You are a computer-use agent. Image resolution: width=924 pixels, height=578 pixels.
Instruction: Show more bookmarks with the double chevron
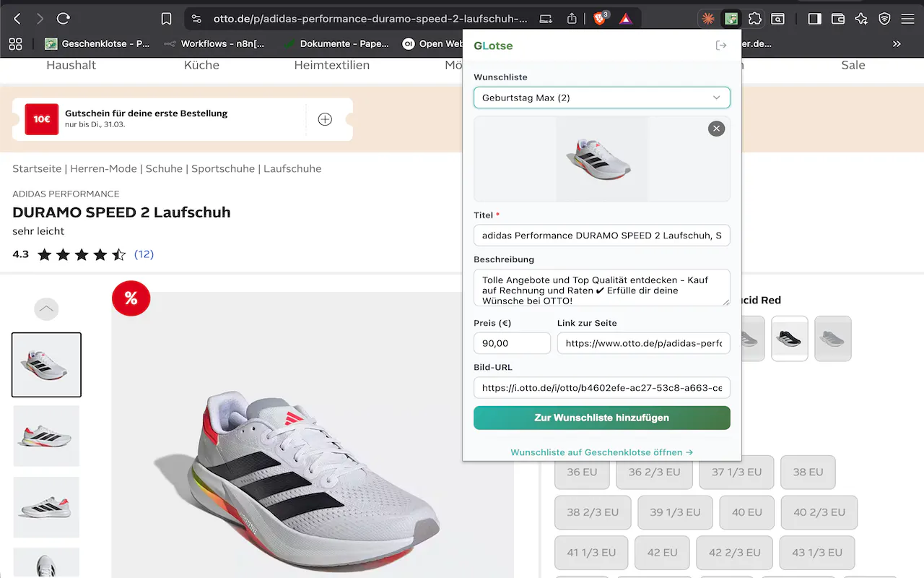pos(897,43)
